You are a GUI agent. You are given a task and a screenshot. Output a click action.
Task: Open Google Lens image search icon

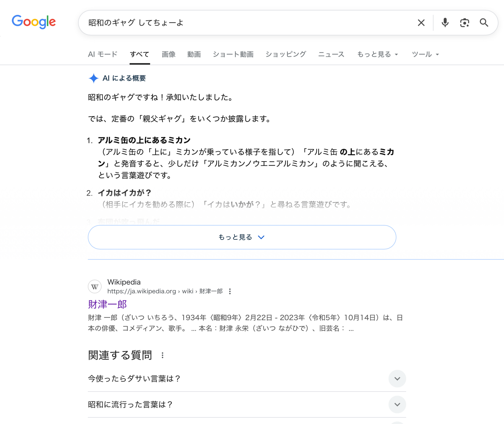coord(464,23)
